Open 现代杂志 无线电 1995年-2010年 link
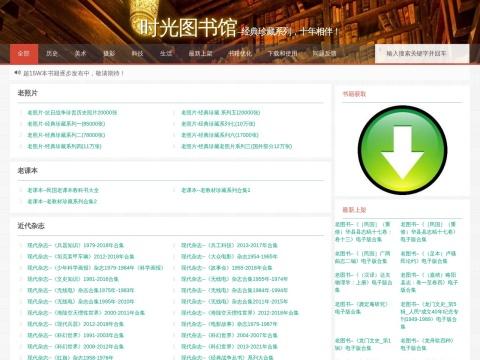The height and width of the screenshot is (360, 480). [81, 302]
